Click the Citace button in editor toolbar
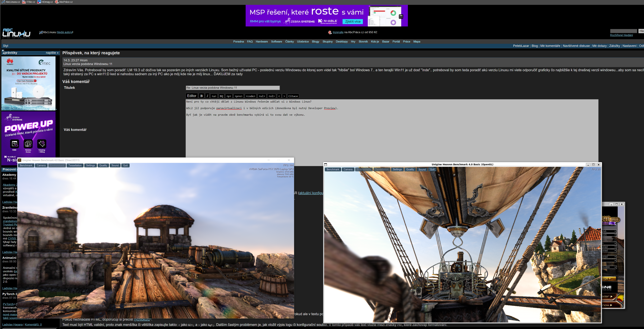Screen dimensions: 644x329 point(293,96)
